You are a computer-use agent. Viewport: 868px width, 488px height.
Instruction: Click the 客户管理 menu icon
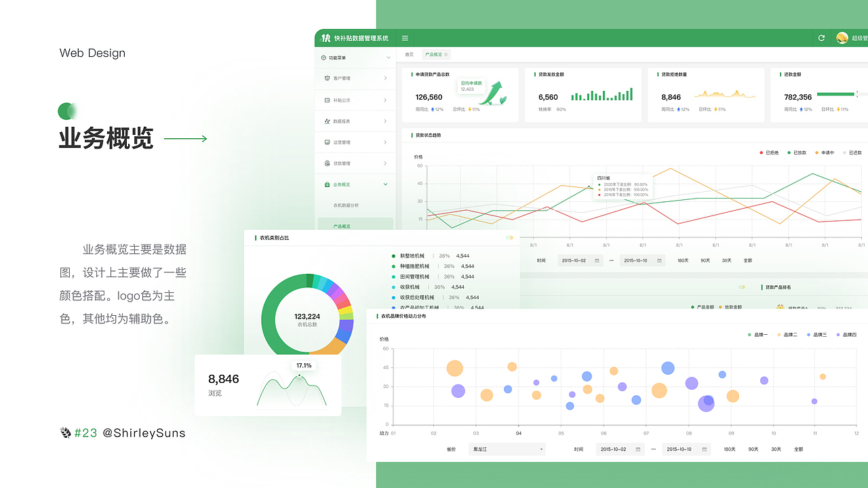[x=328, y=78]
